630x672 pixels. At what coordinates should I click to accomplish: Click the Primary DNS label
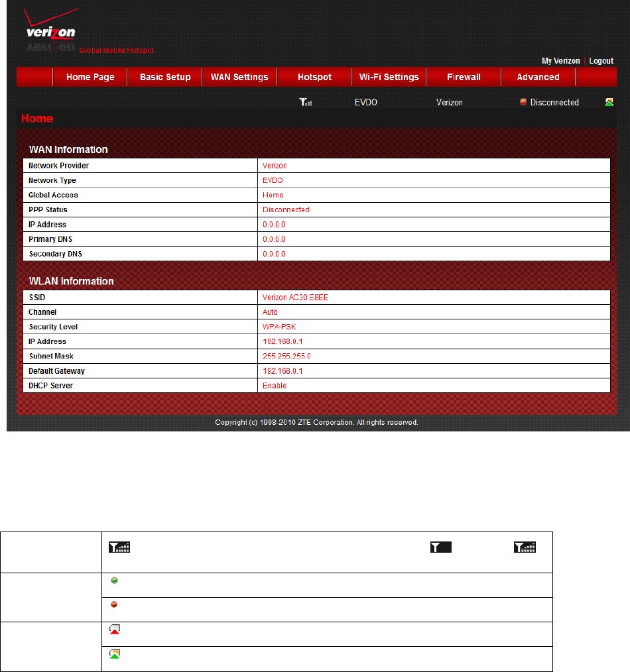[50, 239]
